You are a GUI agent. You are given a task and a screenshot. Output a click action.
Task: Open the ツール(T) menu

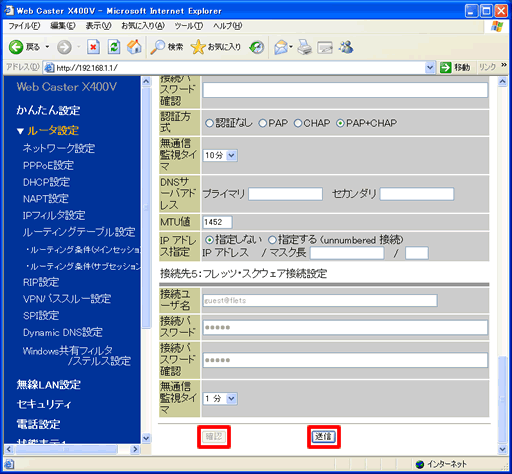[189, 26]
